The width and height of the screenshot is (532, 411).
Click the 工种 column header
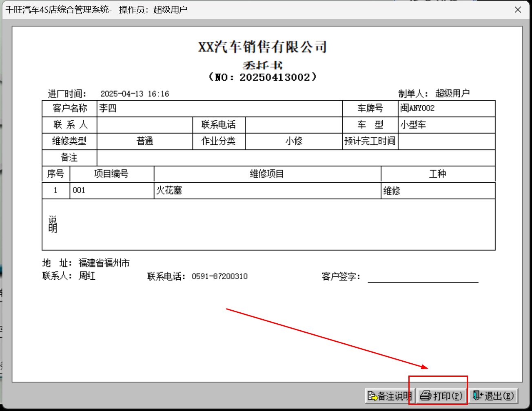click(x=438, y=174)
